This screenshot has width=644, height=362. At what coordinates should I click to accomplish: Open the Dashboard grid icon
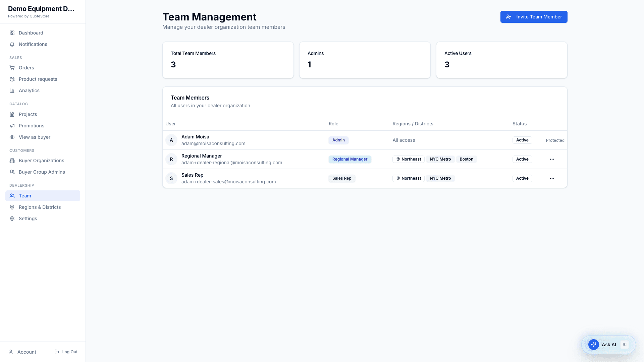(12, 33)
